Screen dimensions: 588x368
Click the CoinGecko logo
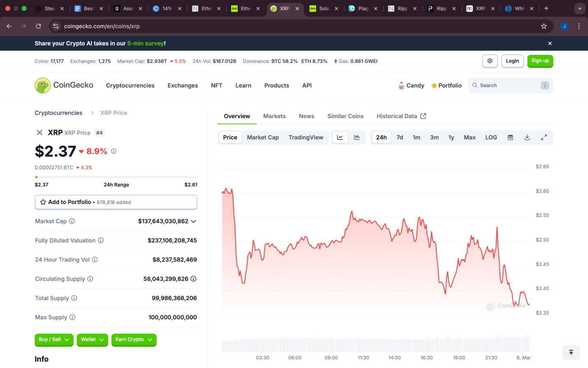(64, 85)
